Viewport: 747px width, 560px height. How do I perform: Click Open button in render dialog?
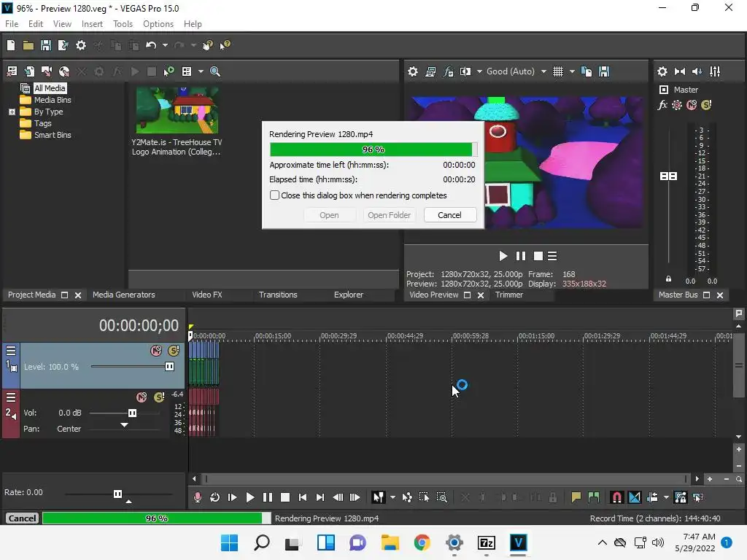[329, 215]
